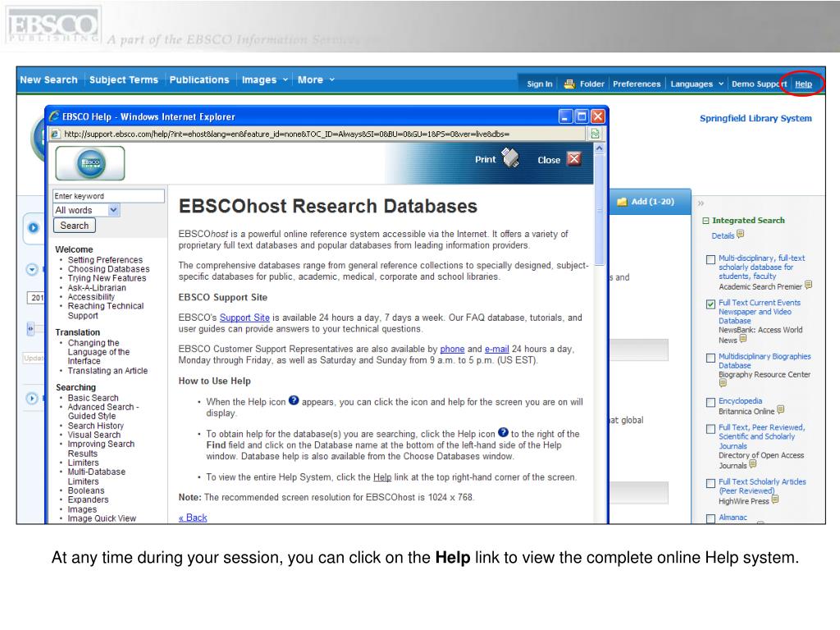
Task: Check the Encyclopedia Britannica Online checkbox
Action: tap(711, 402)
